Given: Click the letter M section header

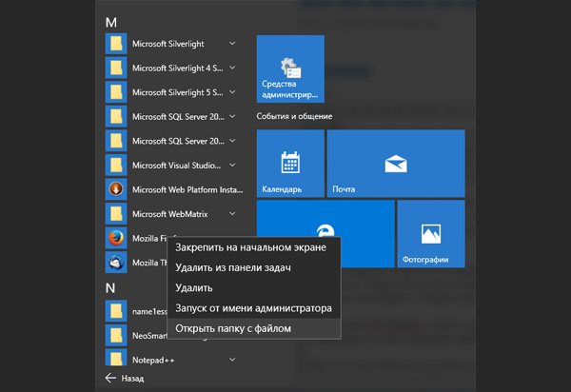Looking at the screenshot, I should (x=110, y=22).
